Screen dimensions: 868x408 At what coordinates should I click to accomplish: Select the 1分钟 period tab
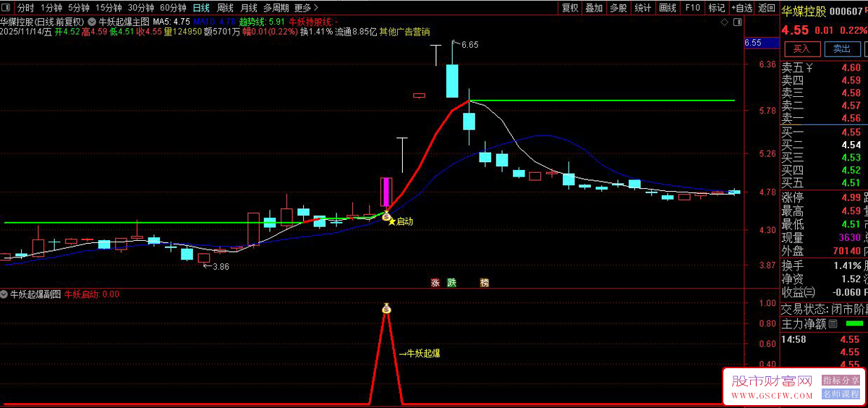tap(51, 8)
